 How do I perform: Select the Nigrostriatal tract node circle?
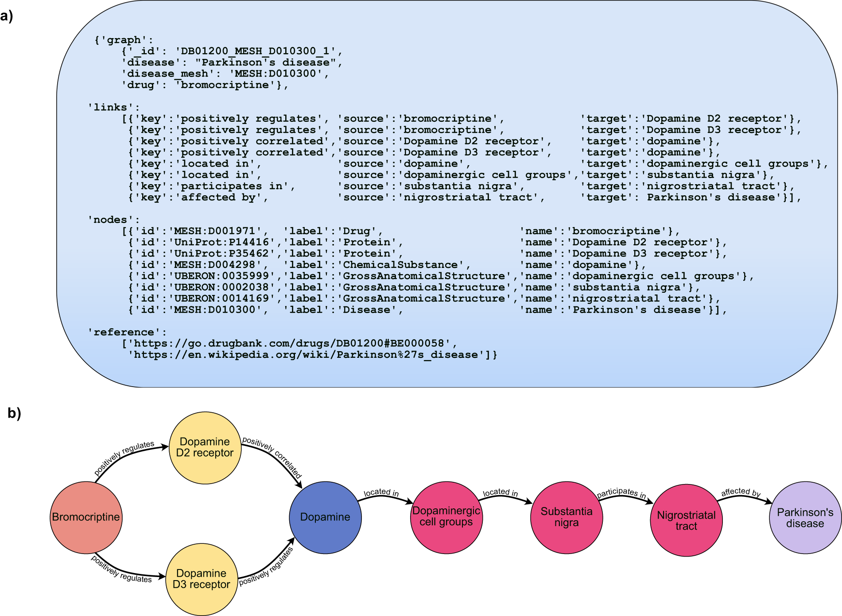click(686, 520)
